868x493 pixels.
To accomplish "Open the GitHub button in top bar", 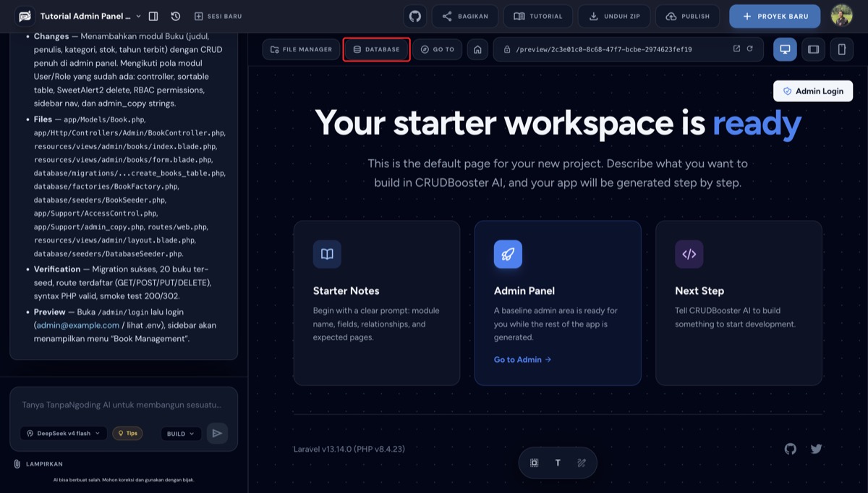I will (415, 16).
